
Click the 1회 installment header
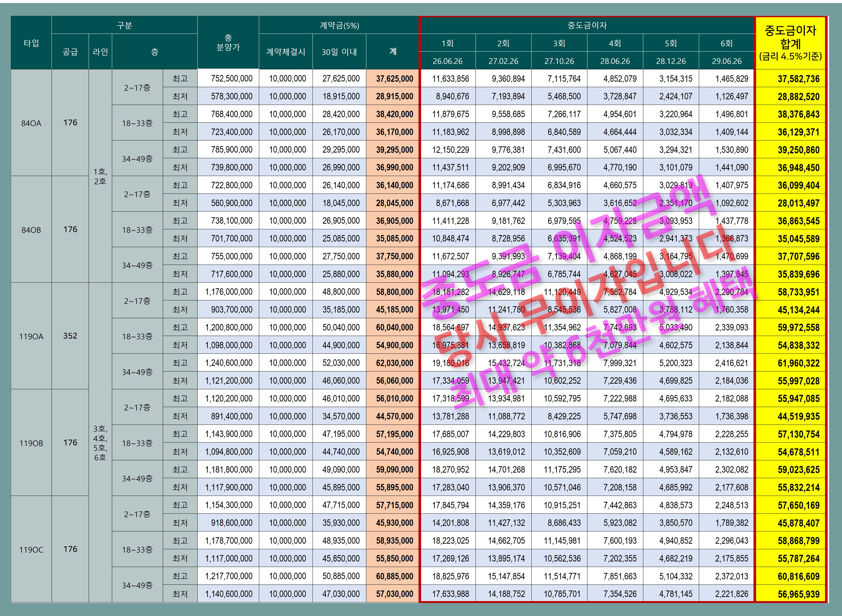coord(447,43)
